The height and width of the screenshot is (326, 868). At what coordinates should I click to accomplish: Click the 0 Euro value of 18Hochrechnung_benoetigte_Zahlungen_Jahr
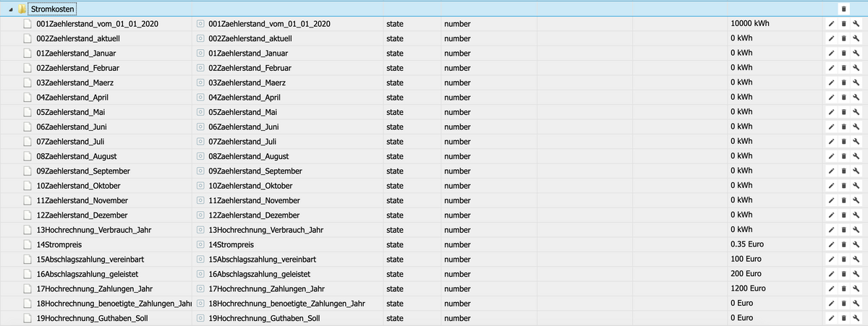click(x=775, y=303)
